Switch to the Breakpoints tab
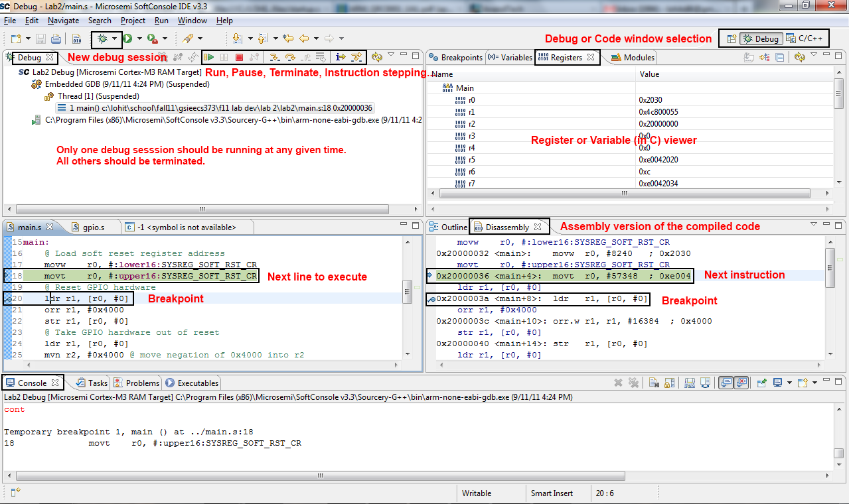 (x=456, y=58)
